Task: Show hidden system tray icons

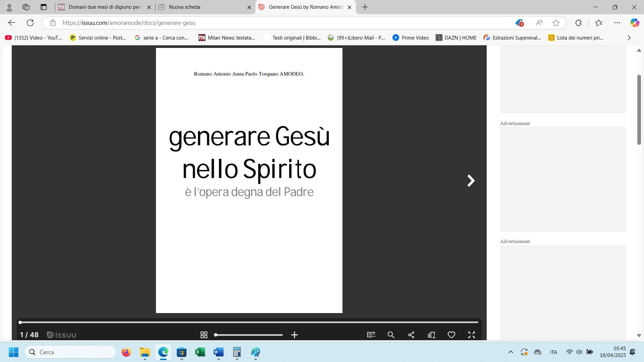Action: [x=511, y=352]
